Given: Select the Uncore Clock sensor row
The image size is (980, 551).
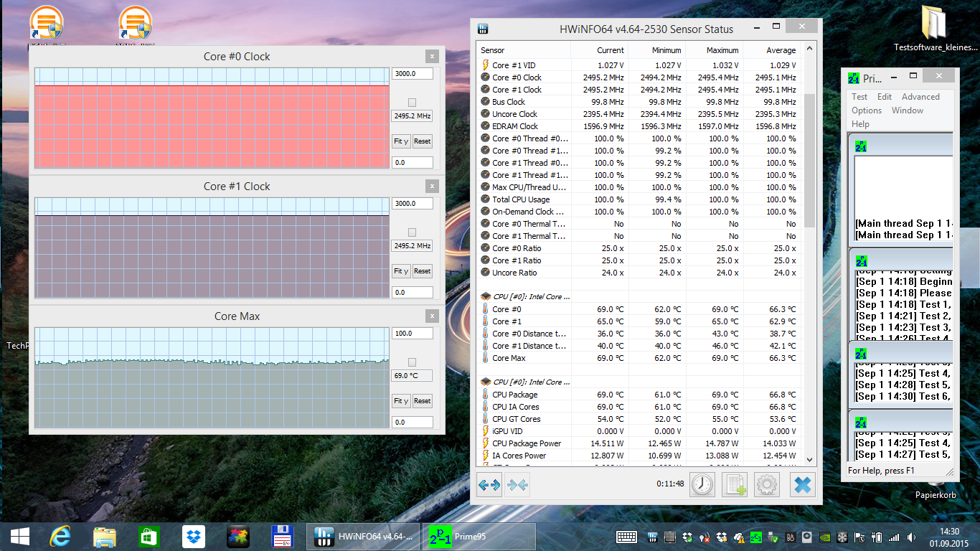Looking at the screenshot, I should tap(639, 114).
